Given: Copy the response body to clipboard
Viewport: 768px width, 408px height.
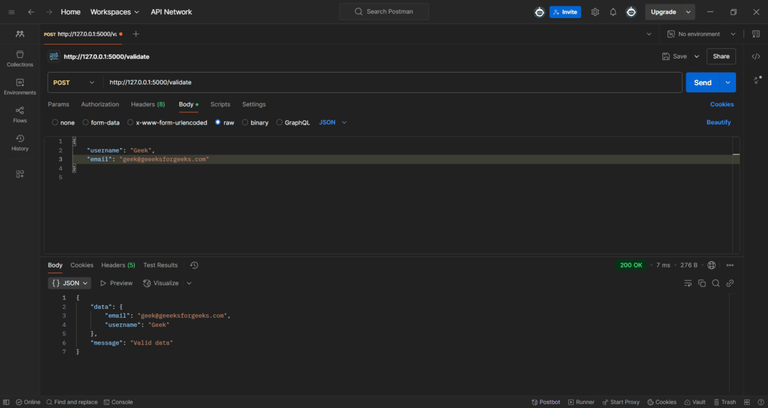Looking at the screenshot, I should point(702,283).
